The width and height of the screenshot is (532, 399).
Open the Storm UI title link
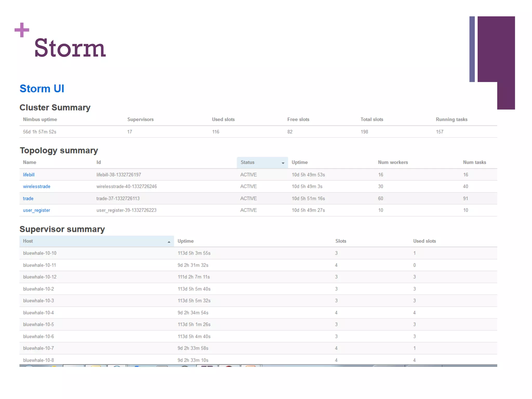pos(42,89)
